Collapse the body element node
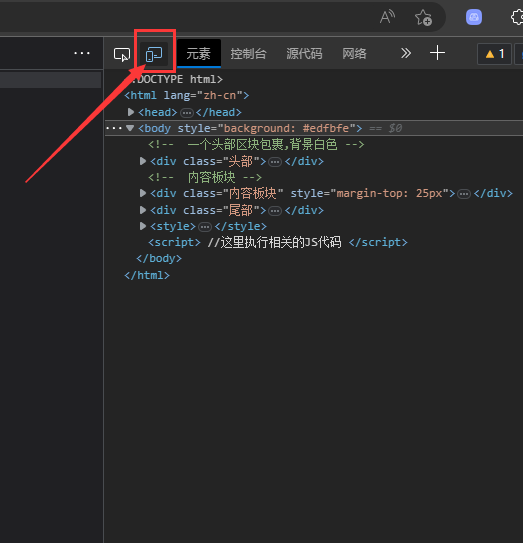Viewport: 523px width, 543px height. [130, 128]
